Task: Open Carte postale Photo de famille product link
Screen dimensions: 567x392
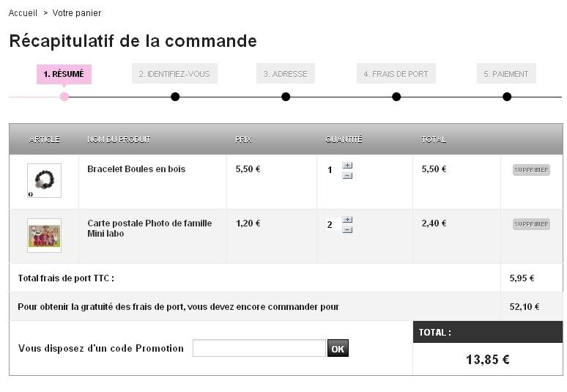Action: click(x=149, y=223)
